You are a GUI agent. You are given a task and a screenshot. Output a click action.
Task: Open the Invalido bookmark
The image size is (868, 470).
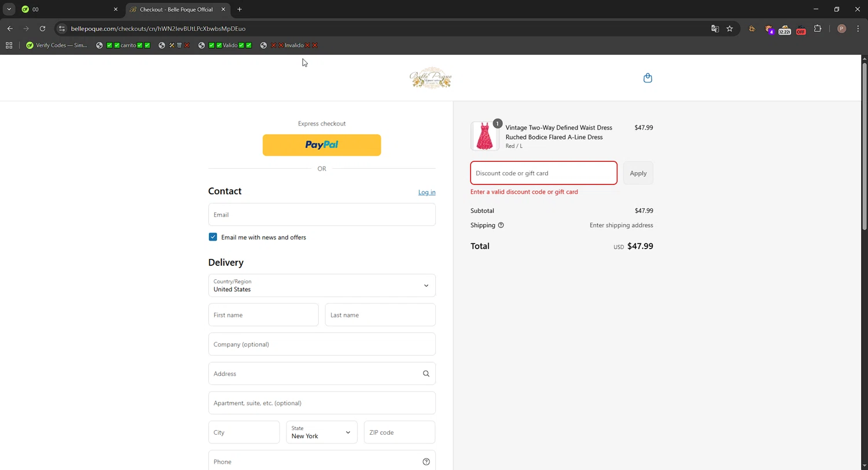click(289, 45)
